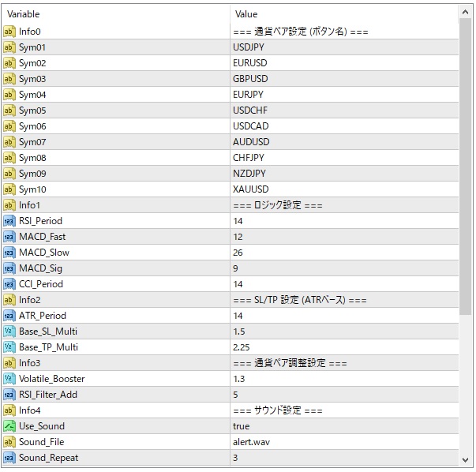Click the string icon beside Sym01

point(9,47)
